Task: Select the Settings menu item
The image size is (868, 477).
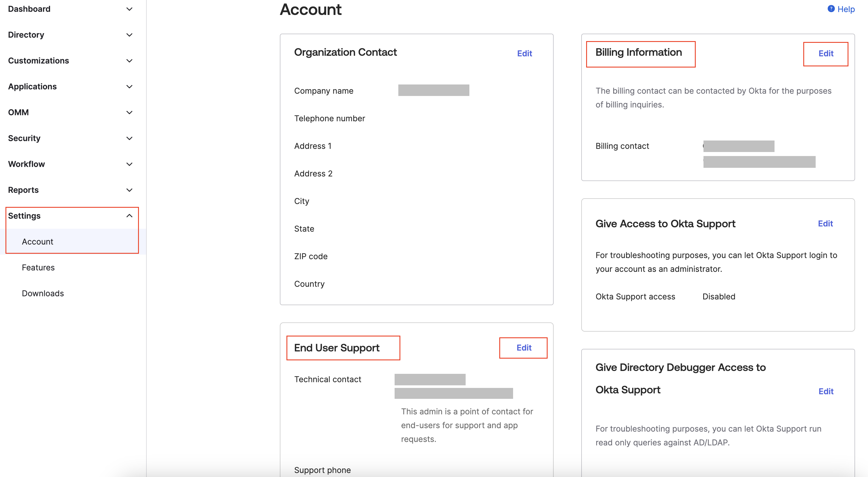Action: 25,216
